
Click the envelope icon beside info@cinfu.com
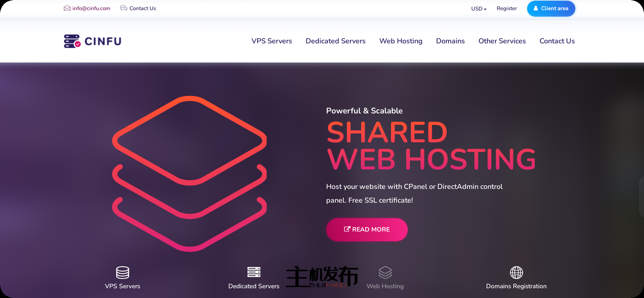point(67,8)
